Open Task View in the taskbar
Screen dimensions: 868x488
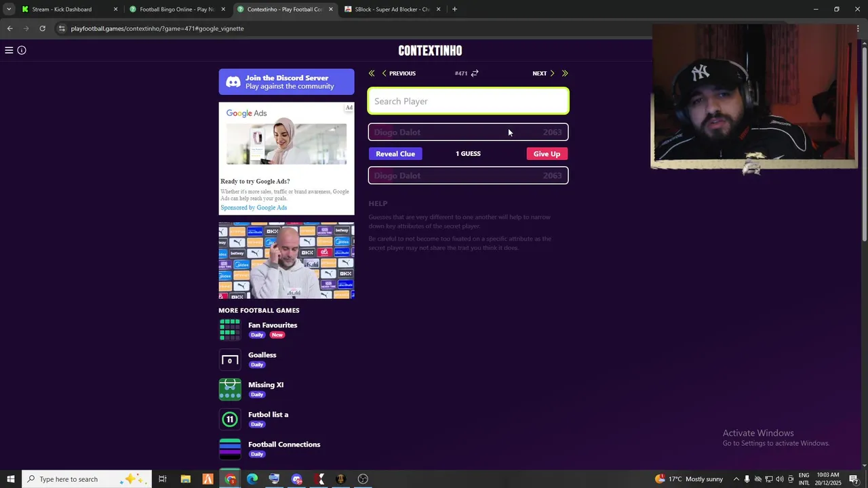pos(163,479)
